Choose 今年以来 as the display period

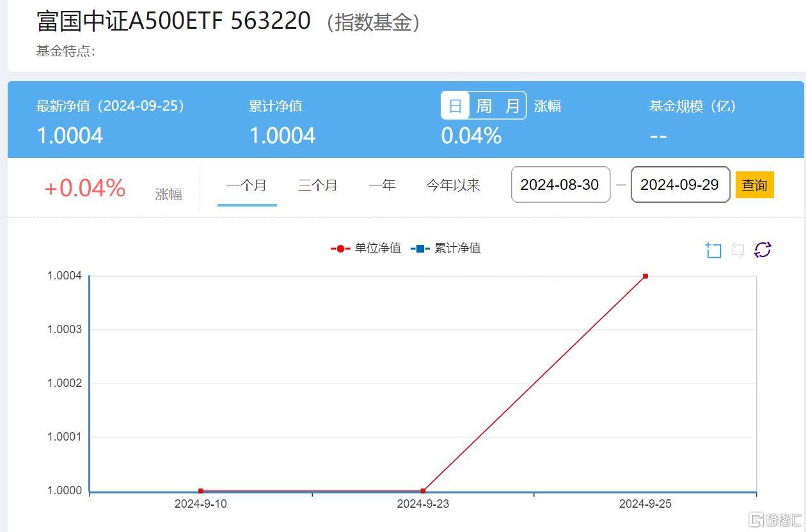point(453,185)
